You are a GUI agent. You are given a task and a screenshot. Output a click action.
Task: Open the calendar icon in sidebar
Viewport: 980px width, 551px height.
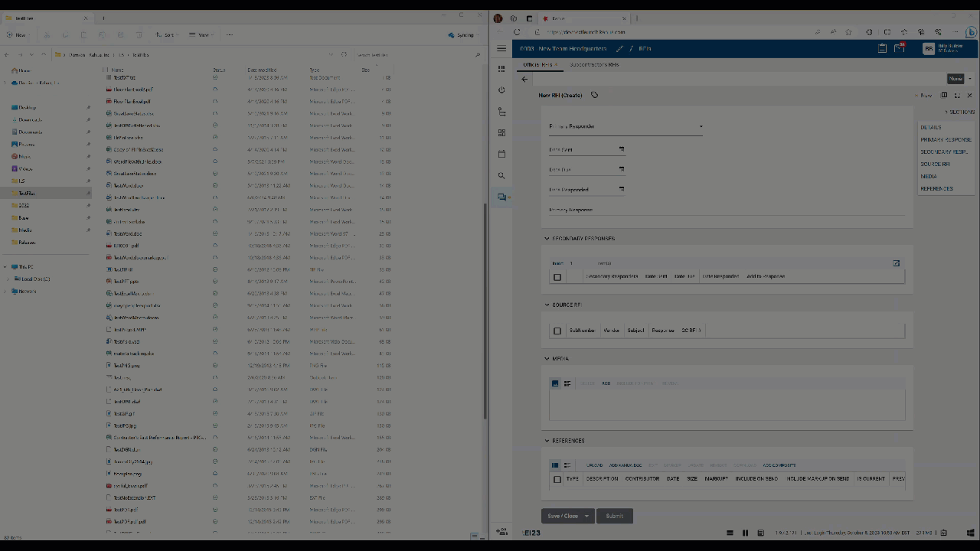click(x=501, y=154)
